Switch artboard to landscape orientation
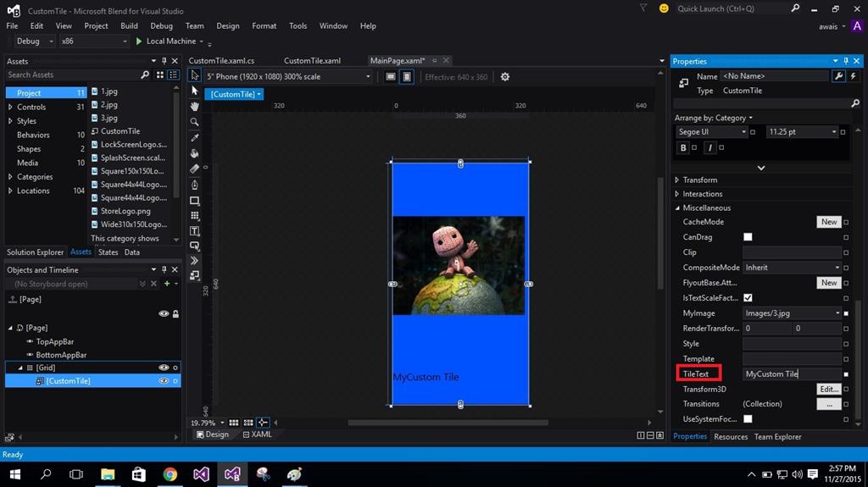868x487 pixels. 391,77
